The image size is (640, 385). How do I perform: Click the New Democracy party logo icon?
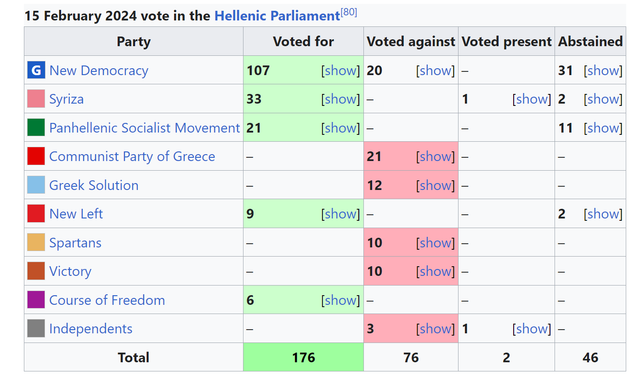click(36, 70)
